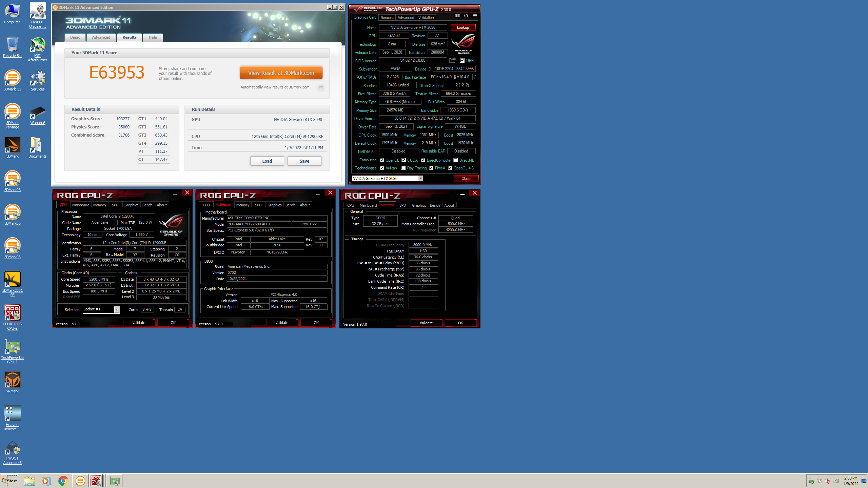The width and height of the screenshot is (868, 488).
Task: Open Validation tab in GPU-Z
Action: pos(426,18)
